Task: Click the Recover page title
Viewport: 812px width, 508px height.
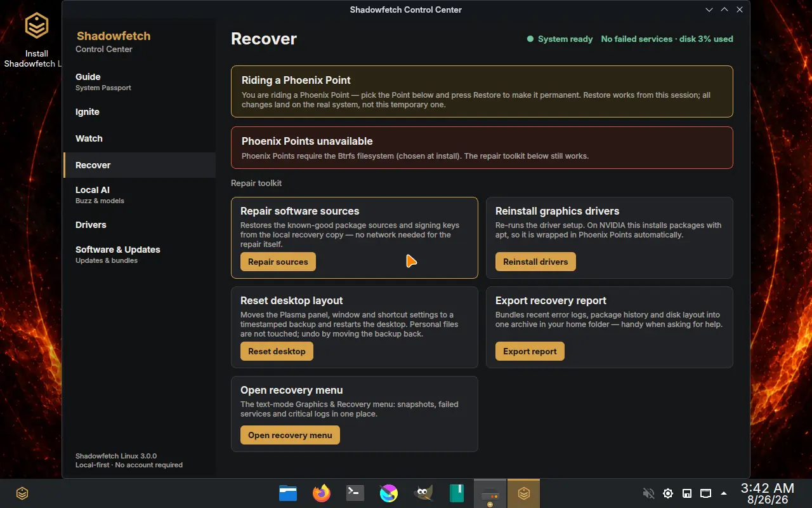Action: (x=264, y=39)
